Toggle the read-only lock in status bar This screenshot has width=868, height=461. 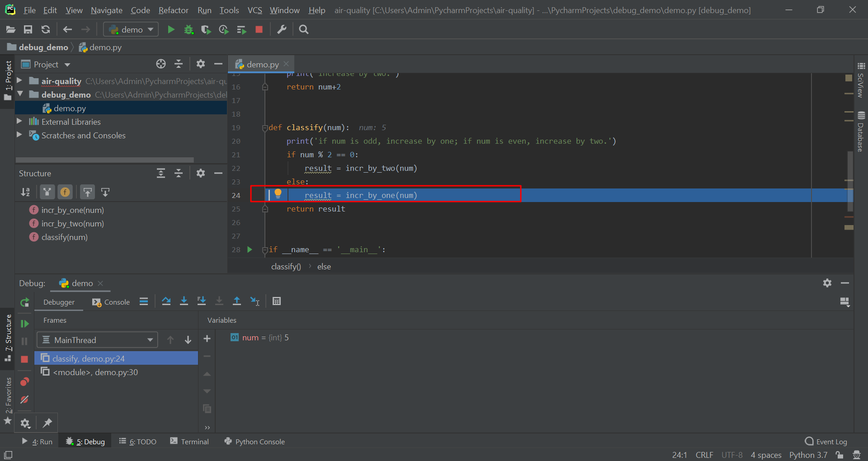(840, 455)
